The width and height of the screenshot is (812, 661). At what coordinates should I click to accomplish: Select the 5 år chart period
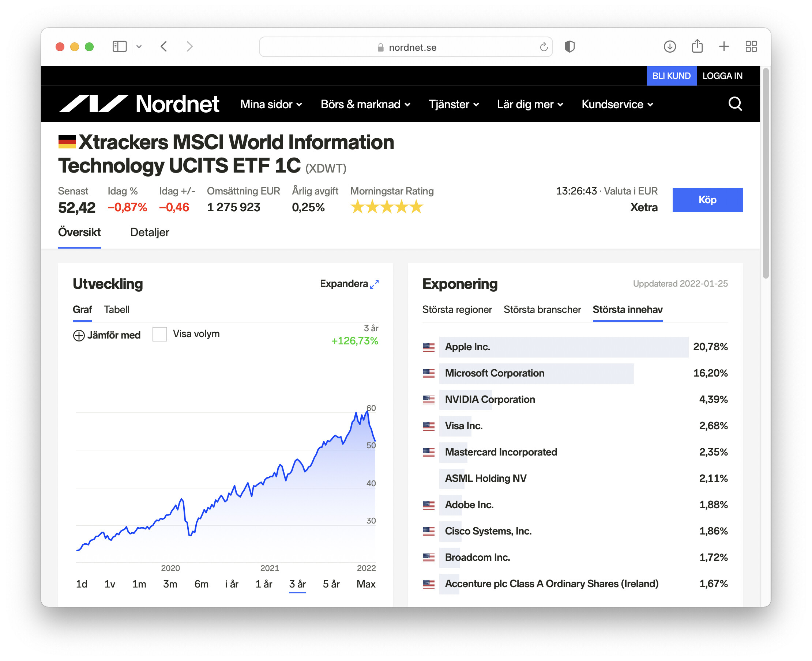point(331,584)
